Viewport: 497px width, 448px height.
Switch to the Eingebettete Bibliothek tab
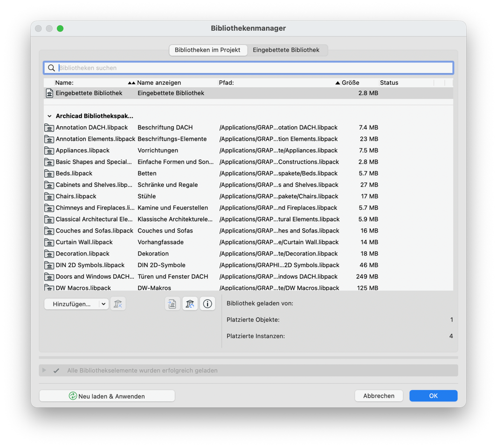coord(288,50)
